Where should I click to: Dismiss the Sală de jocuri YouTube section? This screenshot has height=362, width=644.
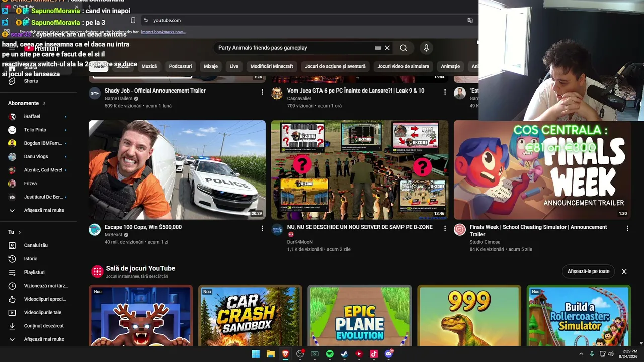624,271
